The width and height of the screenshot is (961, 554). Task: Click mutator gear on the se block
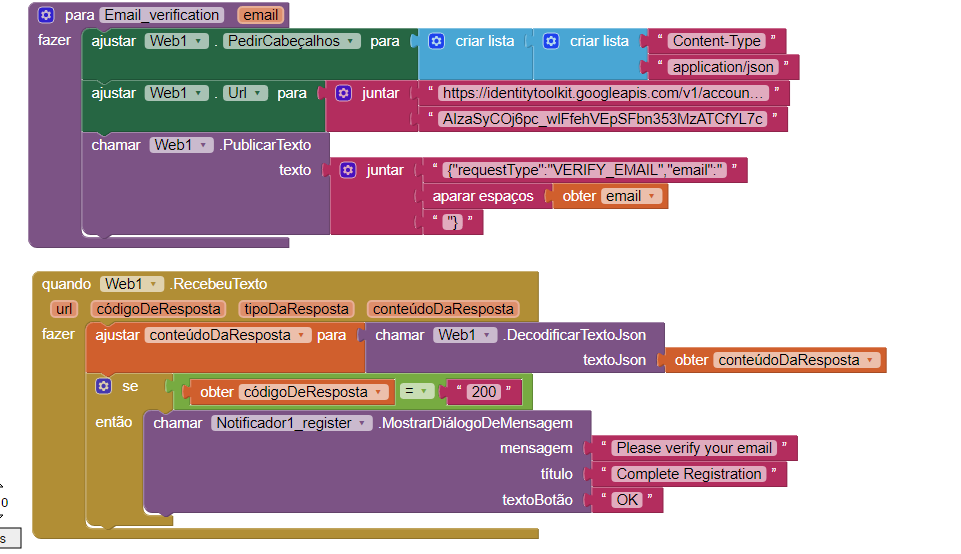coord(103,386)
